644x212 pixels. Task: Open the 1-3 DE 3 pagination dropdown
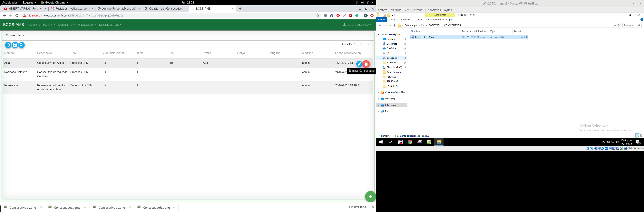(348, 44)
